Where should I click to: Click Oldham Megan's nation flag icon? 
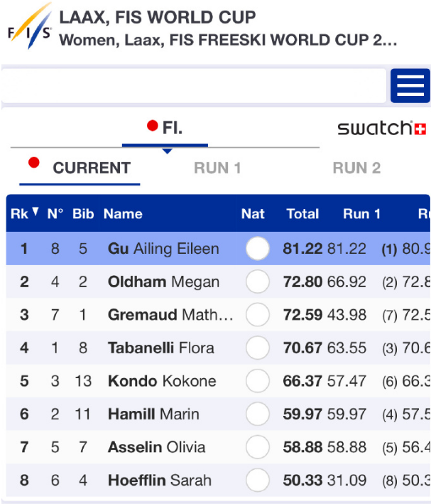coord(257,282)
